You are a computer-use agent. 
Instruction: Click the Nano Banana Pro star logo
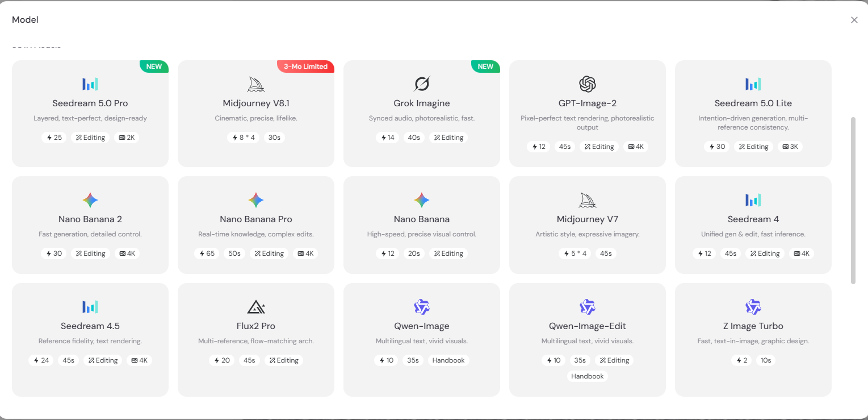(x=256, y=200)
